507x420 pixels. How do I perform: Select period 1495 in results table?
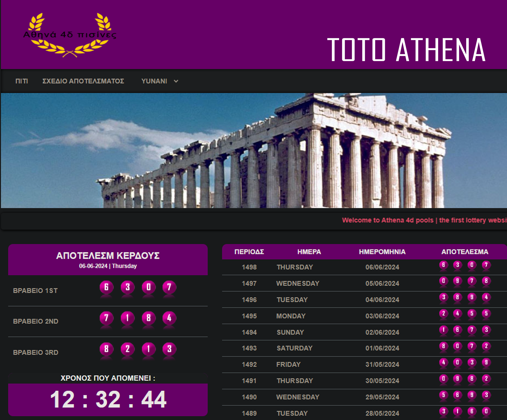(x=249, y=316)
